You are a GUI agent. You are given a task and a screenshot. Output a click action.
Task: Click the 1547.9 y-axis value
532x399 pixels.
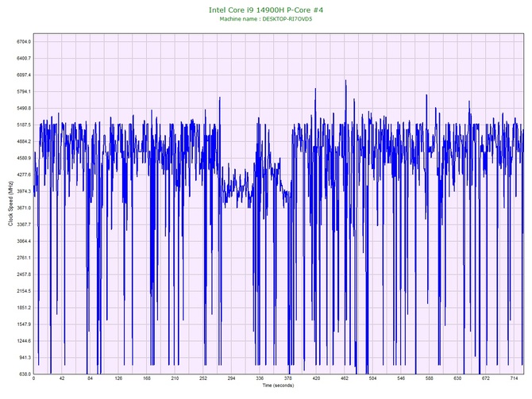pos(24,324)
